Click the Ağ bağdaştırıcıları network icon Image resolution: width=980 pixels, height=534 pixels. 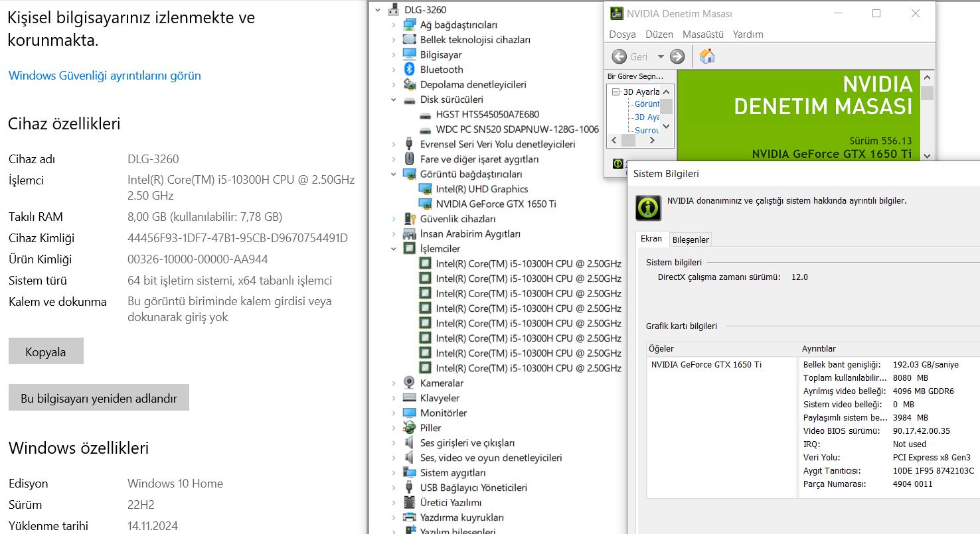pyautogui.click(x=410, y=25)
